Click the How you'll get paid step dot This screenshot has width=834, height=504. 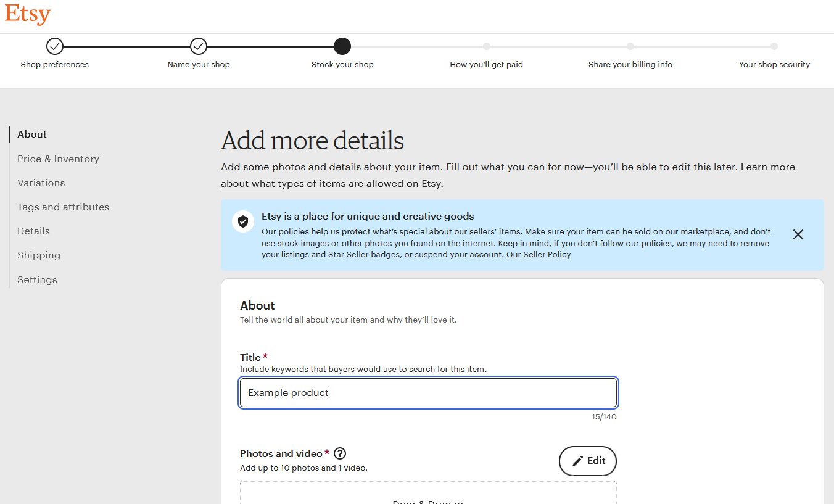(487, 46)
